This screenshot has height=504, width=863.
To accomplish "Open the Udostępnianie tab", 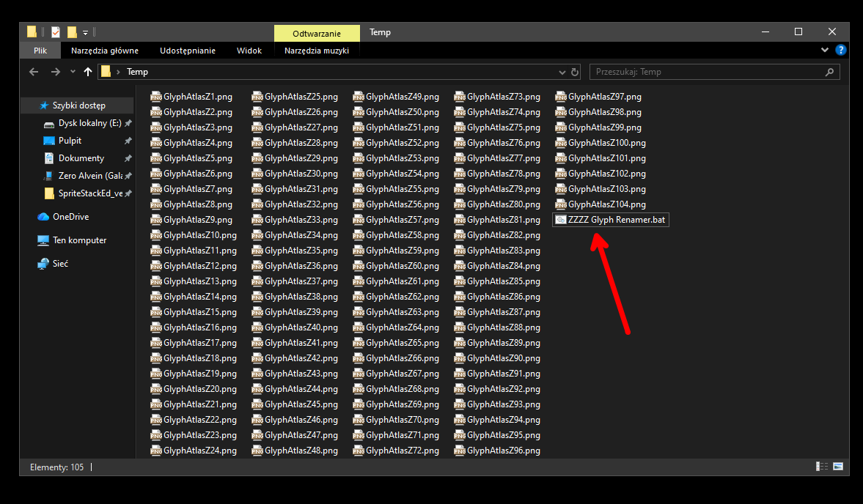I will coord(188,51).
